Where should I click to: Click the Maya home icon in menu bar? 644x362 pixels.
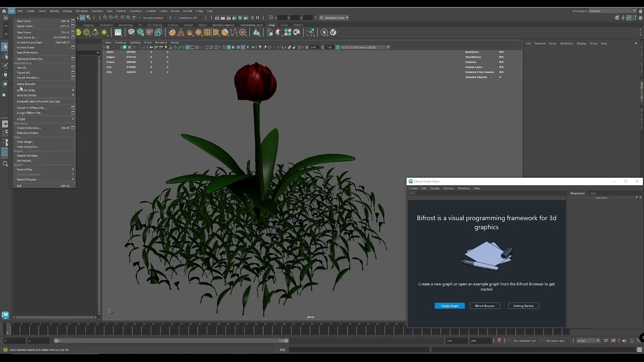(4, 11)
